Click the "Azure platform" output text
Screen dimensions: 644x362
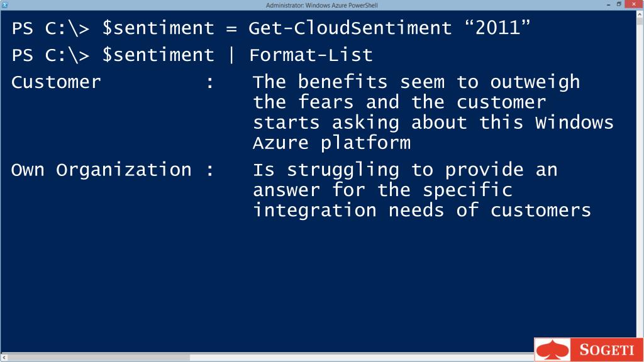tap(331, 143)
